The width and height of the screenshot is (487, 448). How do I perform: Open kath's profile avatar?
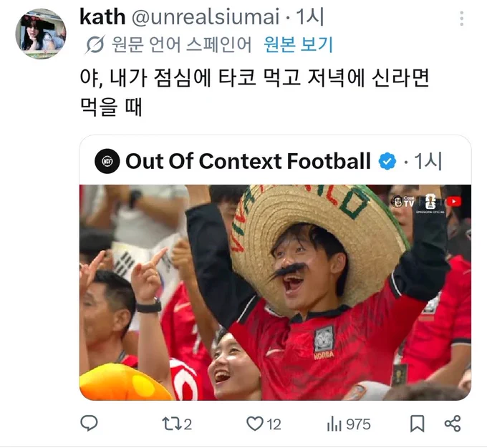pyautogui.click(x=41, y=34)
